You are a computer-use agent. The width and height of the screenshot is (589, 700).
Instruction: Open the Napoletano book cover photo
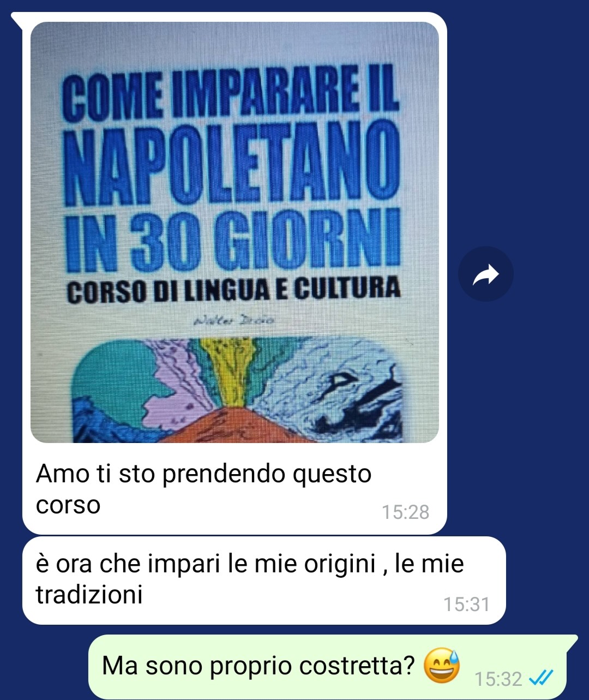pyautogui.click(x=235, y=232)
